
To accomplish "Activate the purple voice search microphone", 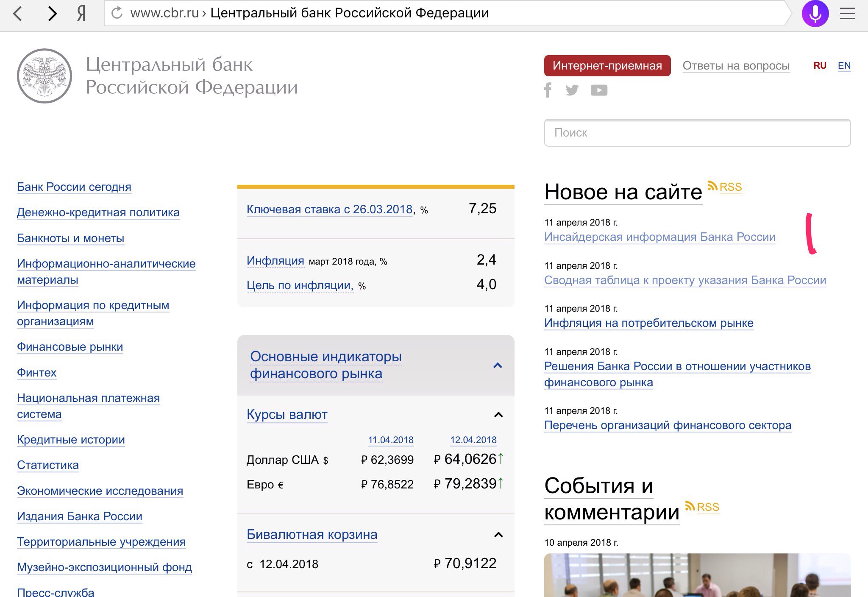I will point(815,14).
